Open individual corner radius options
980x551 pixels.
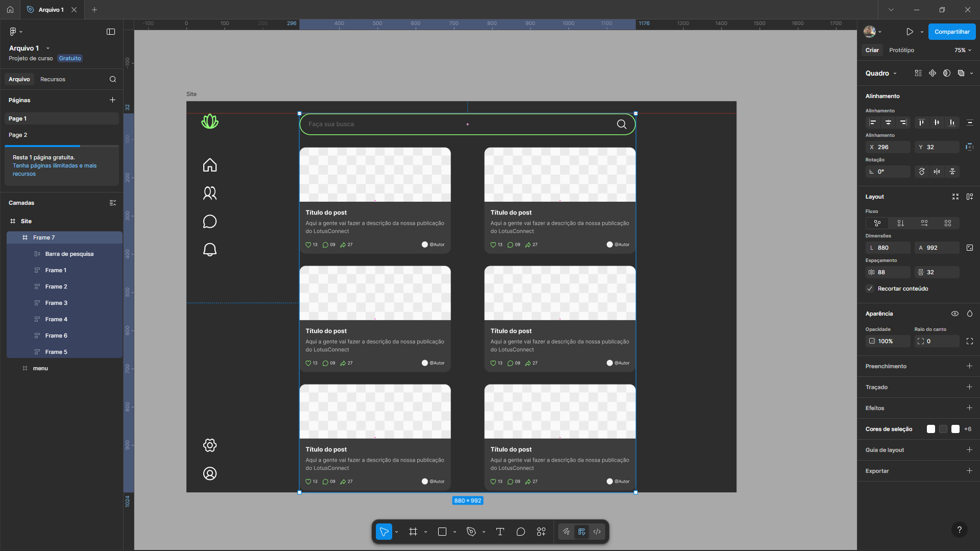[970, 341]
